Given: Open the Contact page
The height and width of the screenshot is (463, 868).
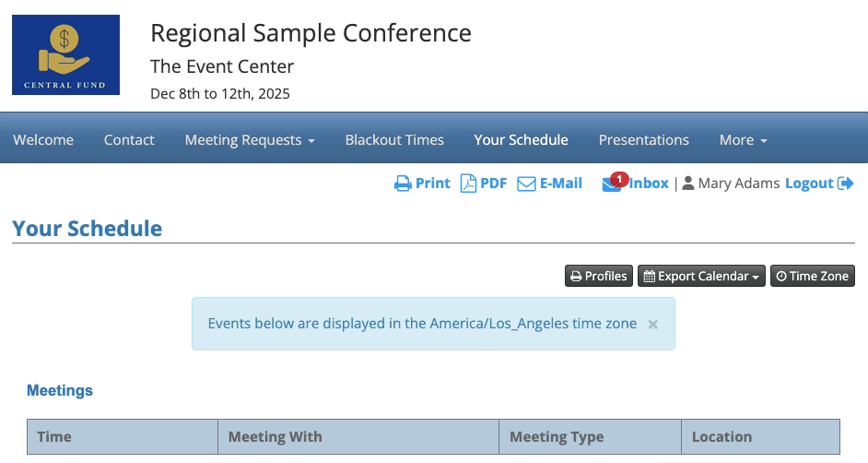Looking at the screenshot, I should pos(129,140).
